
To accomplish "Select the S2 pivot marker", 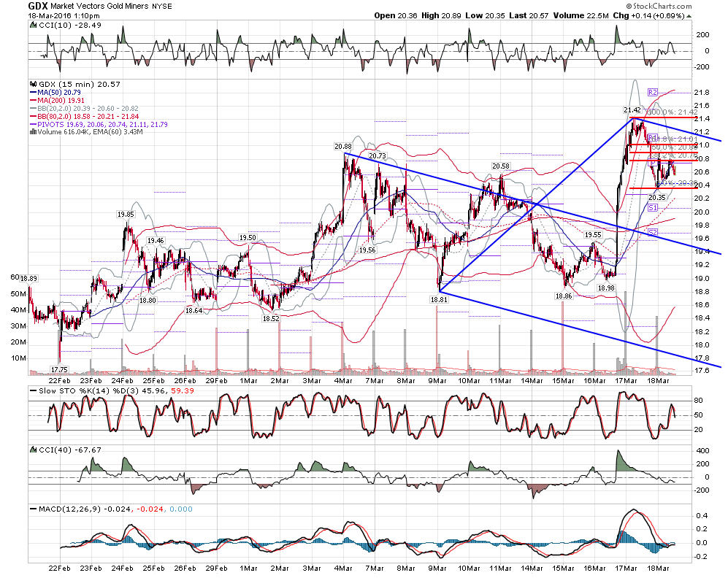I will [x=653, y=232].
